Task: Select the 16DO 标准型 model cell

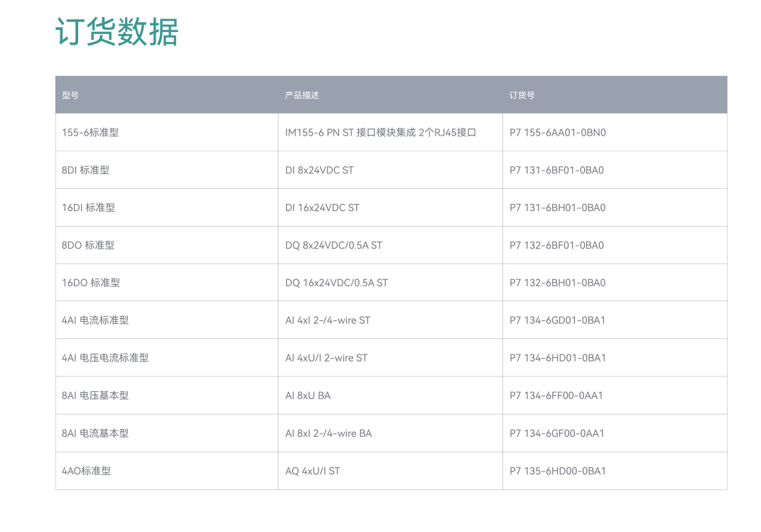Action: (x=91, y=283)
